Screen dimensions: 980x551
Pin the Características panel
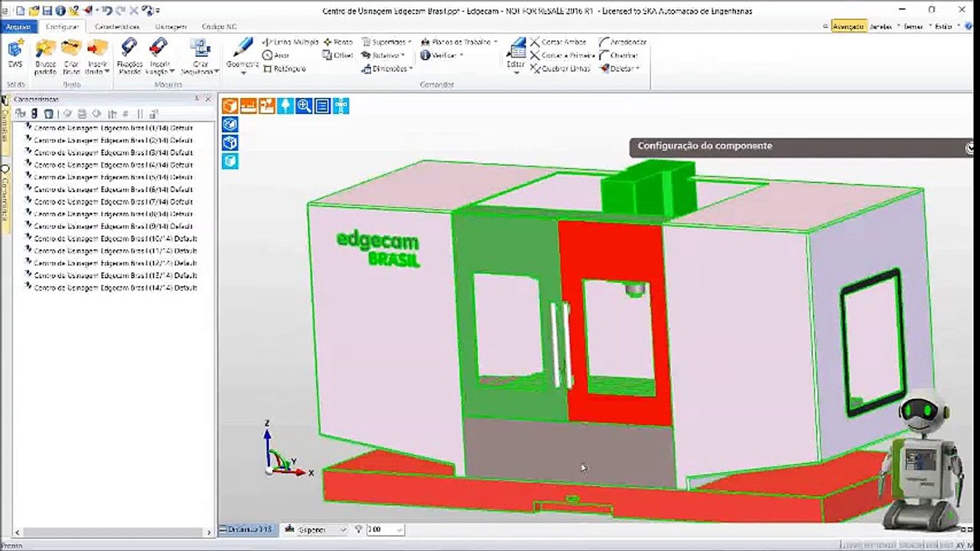[x=197, y=99]
